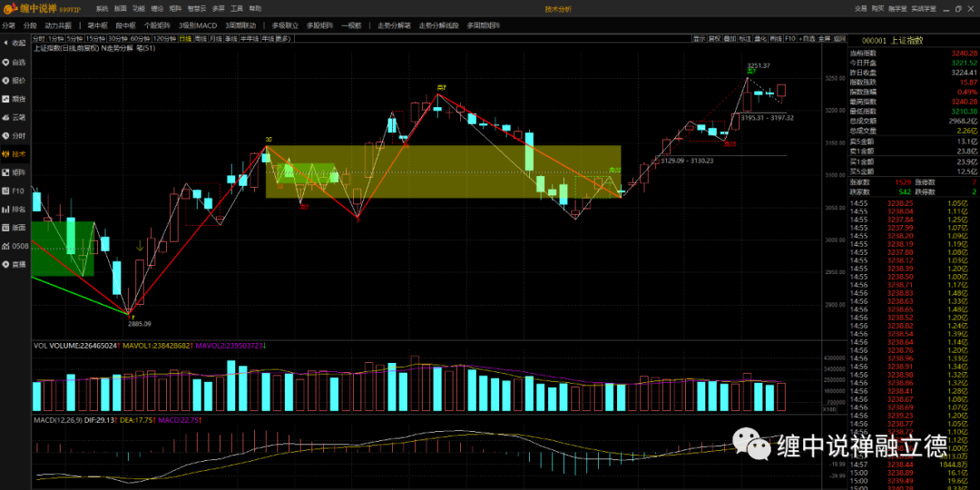Open the 报价 quotes sidebar item
The width and height of the screenshot is (980, 490).
[x=14, y=80]
